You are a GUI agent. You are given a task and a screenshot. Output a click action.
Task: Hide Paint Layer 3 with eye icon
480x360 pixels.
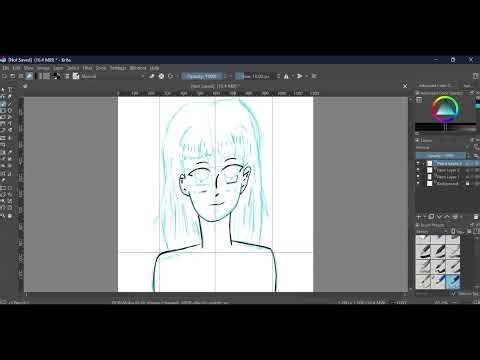418,163
